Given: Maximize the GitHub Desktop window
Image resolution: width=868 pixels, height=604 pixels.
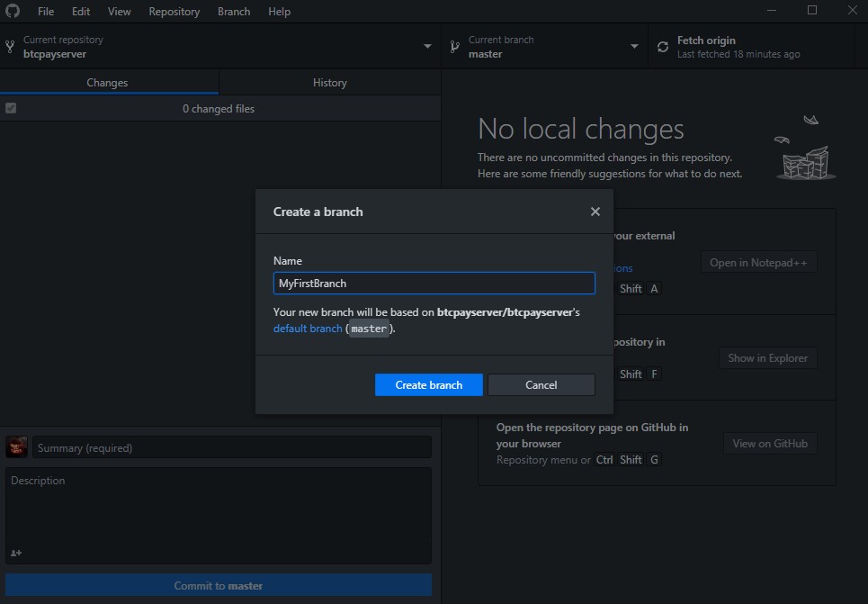Looking at the screenshot, I should pyautogui.click(x=812, y=11).
